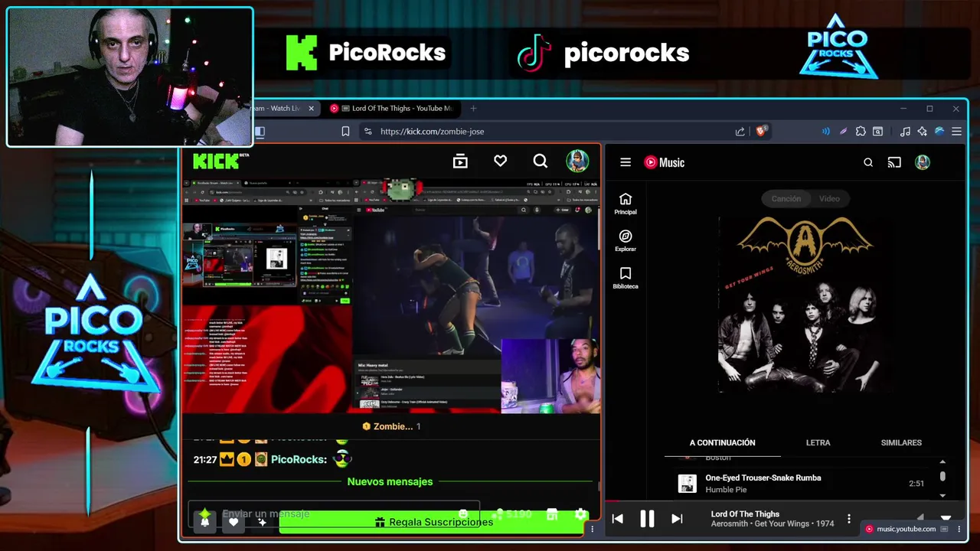
Task: Switch player to Canción mode
Action: [x=786, y=199]
